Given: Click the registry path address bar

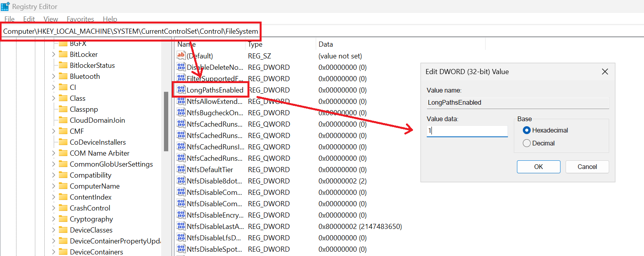Looking at the screenshot, I should coord(131,31).
